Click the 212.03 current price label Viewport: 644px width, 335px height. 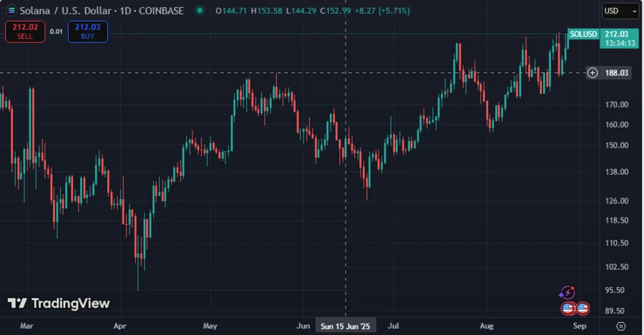(617, 34)
